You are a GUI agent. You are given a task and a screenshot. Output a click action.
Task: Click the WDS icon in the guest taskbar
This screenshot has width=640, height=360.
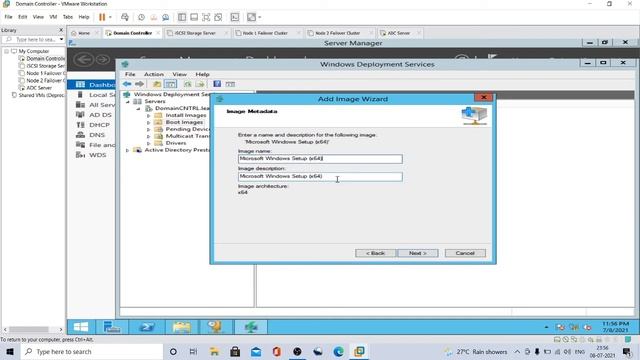click(x=251, y=327)
